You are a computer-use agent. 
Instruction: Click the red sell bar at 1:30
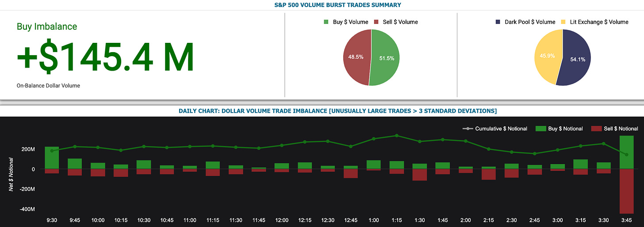(x=420, y=175)
